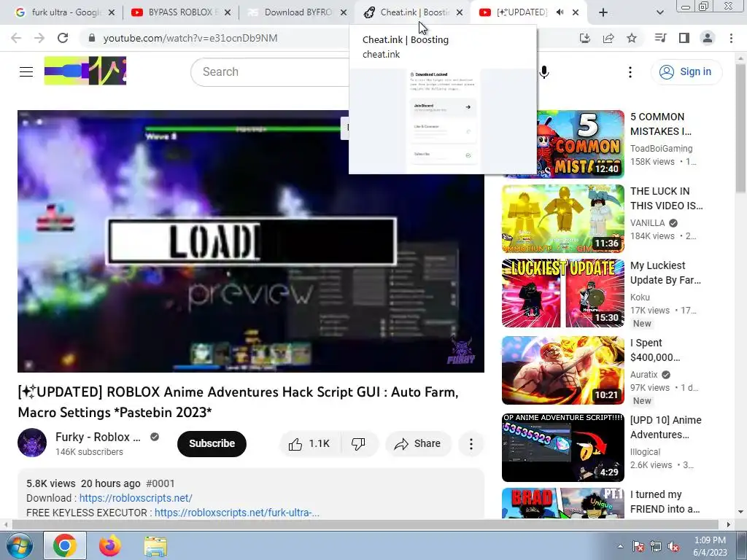
Task: Open the furk-ultra keyless executor link
Action: [237, 513]
